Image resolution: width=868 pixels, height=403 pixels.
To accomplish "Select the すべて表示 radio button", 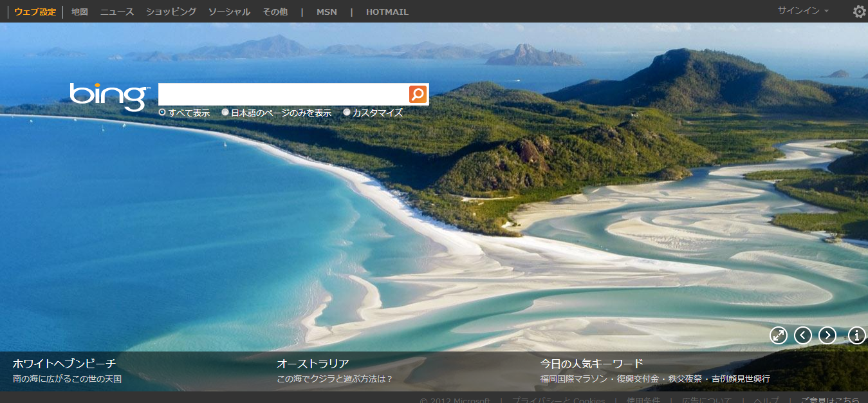I will click(x=162, y=113).
